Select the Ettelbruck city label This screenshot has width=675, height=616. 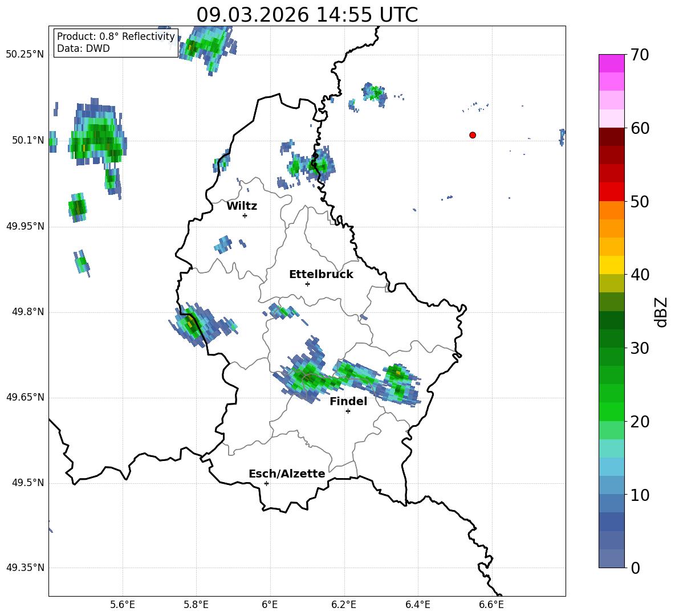pyautogui.click(x=321, y=275)
